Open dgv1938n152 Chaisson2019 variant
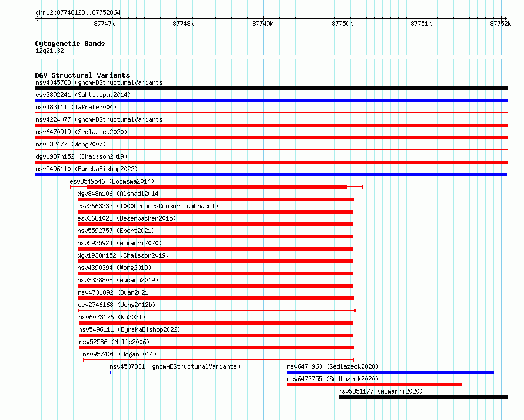Screen dimensions: 524x420 tap(123, 255)
